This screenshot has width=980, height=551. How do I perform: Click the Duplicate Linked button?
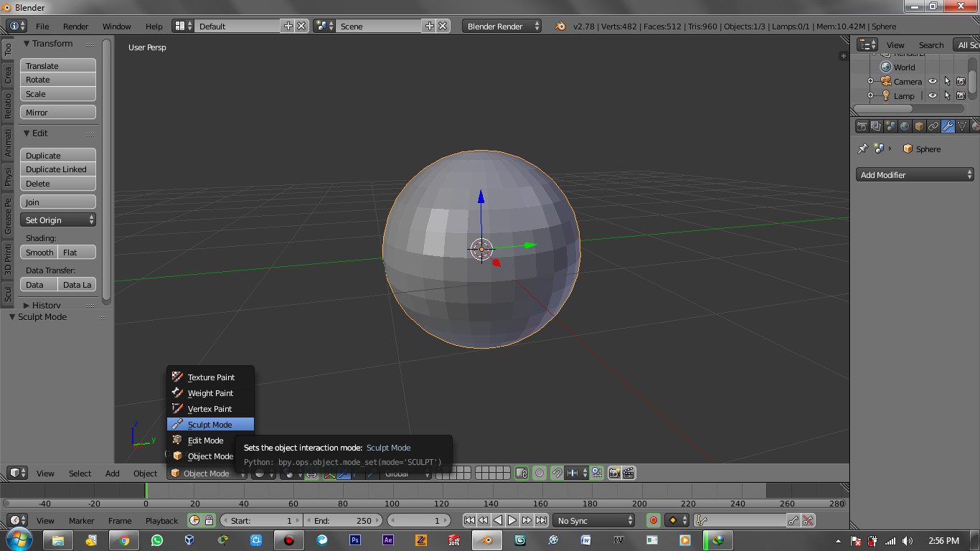(57, 169)
